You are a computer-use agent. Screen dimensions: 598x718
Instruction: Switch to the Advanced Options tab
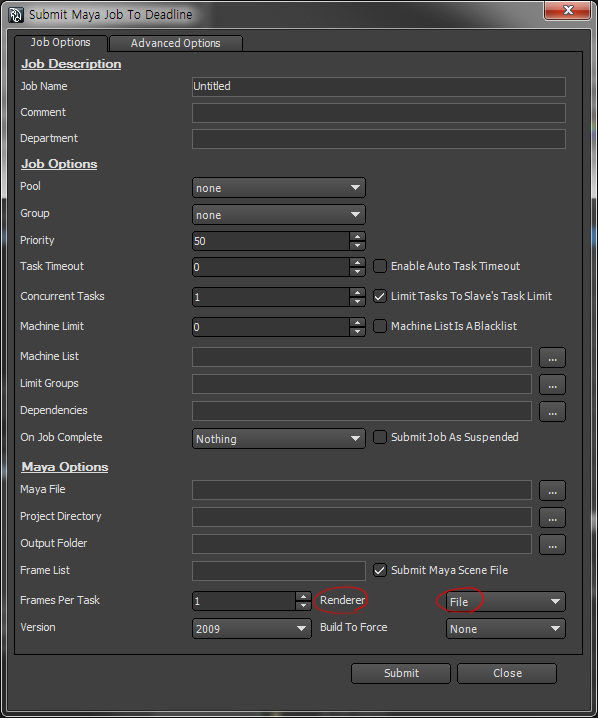tap(176, 43)
